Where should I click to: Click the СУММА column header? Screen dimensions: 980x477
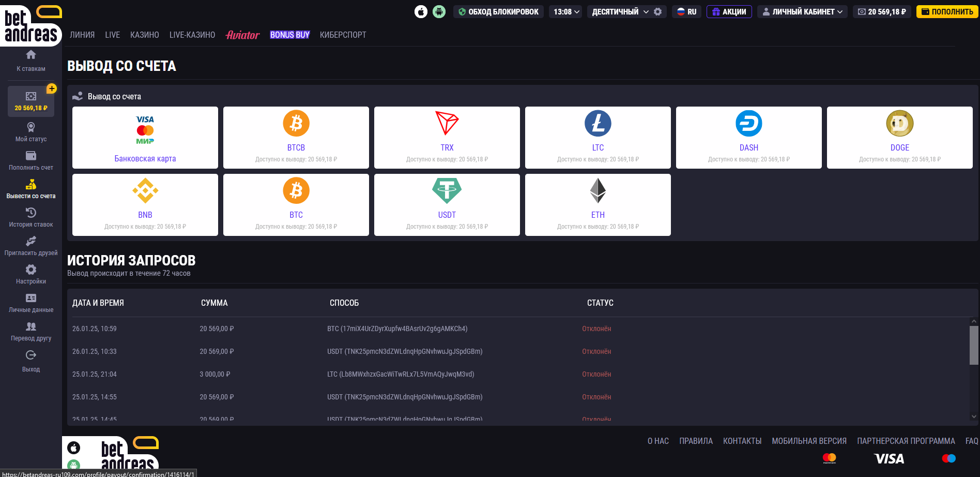pyautogui.click(x=215, y=303)
